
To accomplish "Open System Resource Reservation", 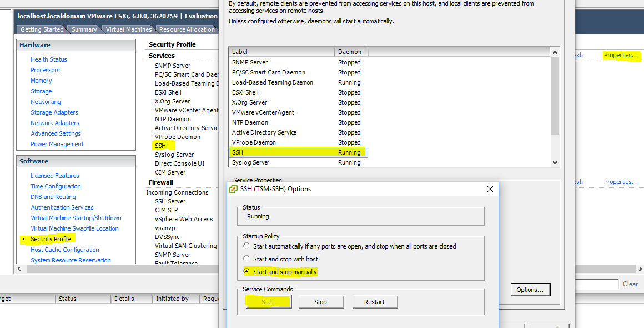I will click(71, 260).
